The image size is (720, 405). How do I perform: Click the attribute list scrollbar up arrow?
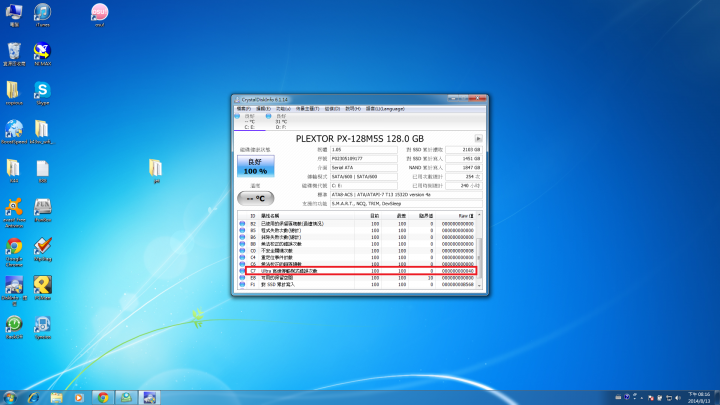[x=479, y=215]
